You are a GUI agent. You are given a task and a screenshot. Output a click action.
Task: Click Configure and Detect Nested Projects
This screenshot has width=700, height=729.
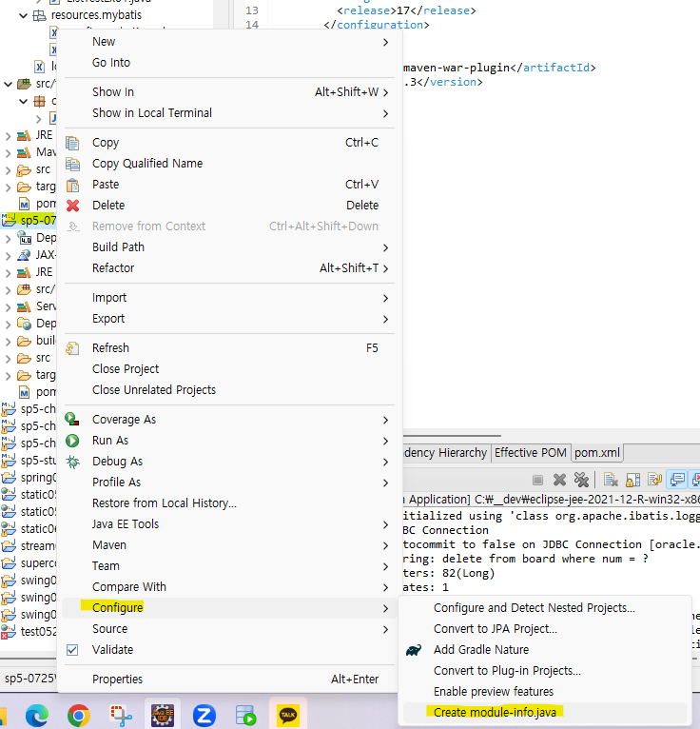[535, 607]
